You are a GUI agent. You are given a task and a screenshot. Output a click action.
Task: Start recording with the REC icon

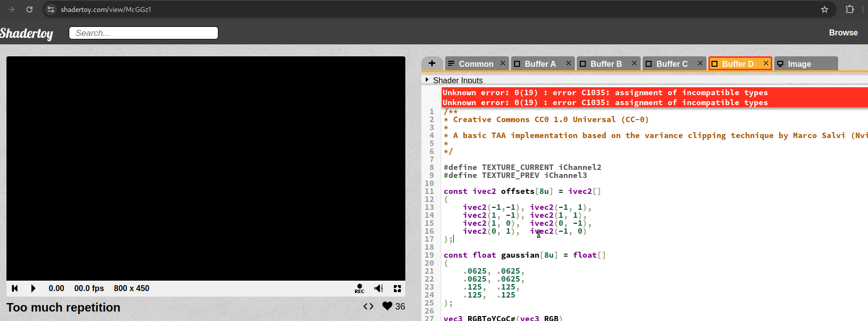(359, 288)
